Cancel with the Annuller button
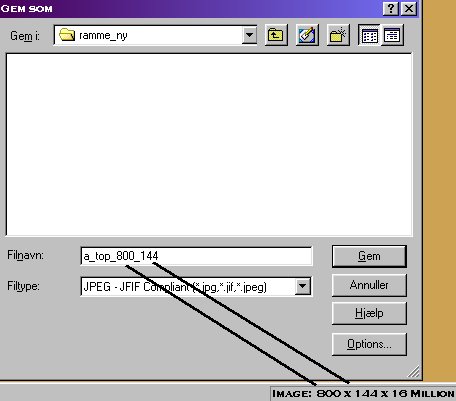 click(x=369, y=285)
